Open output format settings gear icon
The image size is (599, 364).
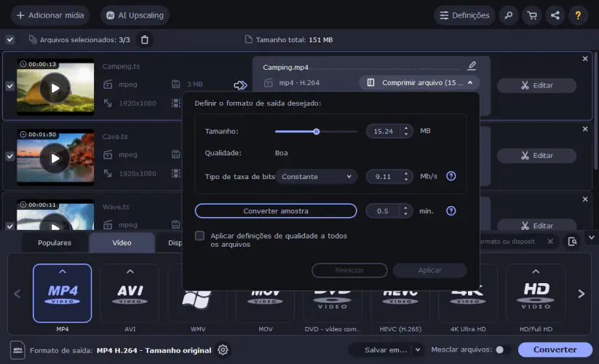tap(223, 350)
